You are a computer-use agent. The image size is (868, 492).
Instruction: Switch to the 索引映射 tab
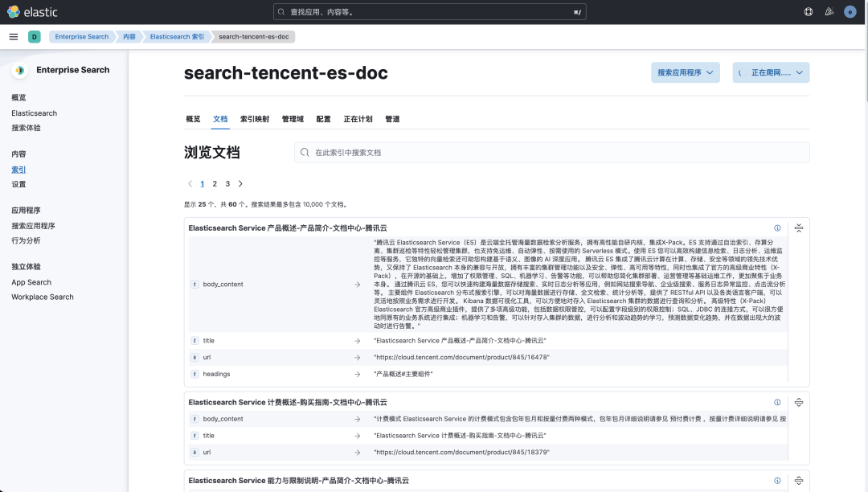pos(255,119)
